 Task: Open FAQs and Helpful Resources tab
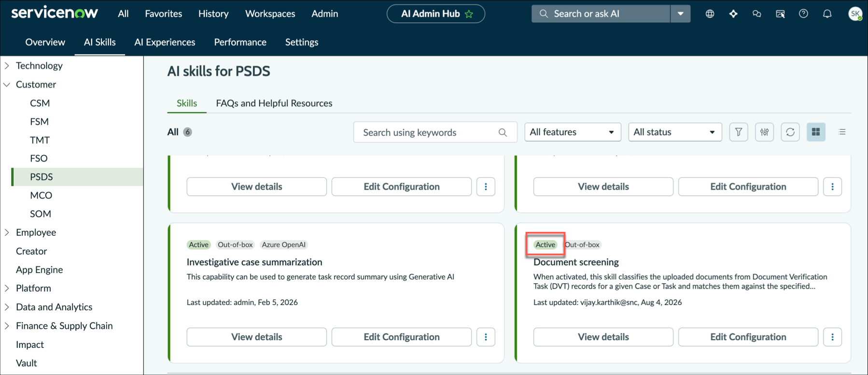coord(274,103)
